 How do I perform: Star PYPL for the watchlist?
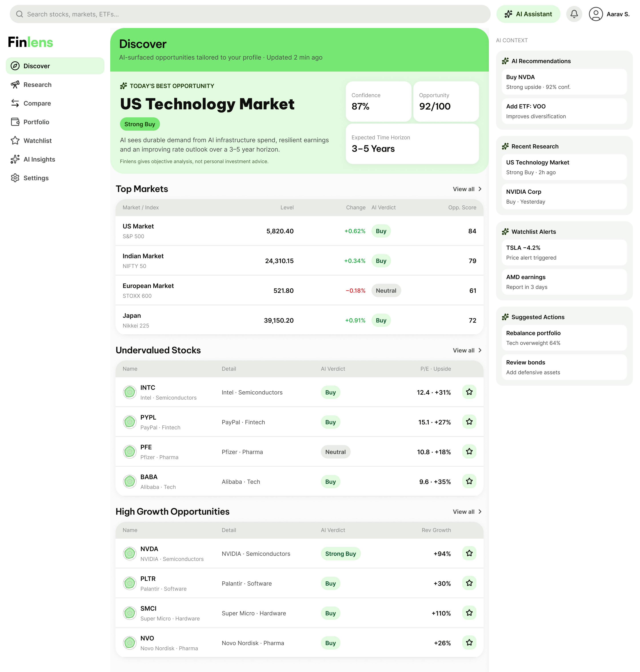click(469, 422)
